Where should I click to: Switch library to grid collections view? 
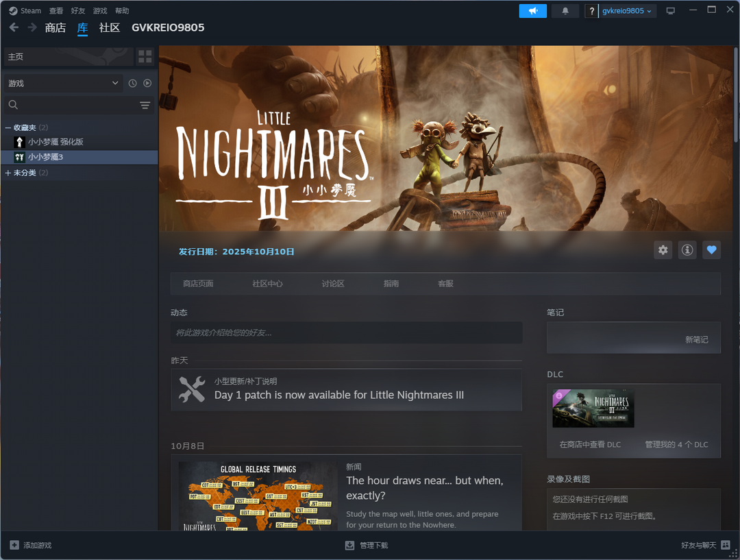[x=145, y=57]
